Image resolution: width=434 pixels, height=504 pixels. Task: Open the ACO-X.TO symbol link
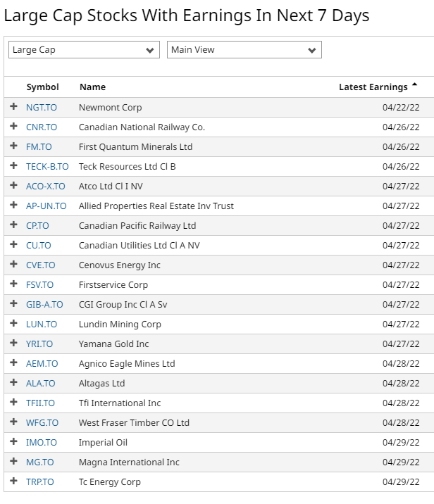[x=45, y=187]
